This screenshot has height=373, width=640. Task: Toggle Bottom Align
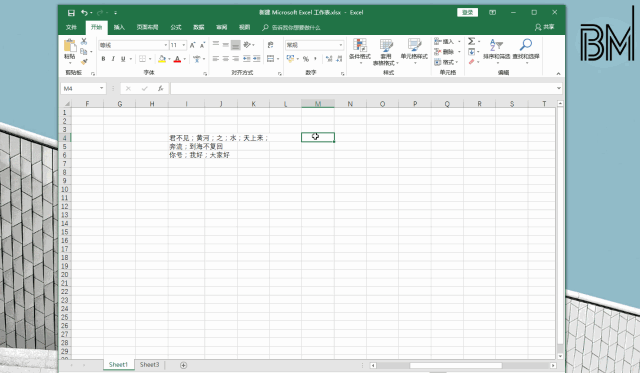236,44
